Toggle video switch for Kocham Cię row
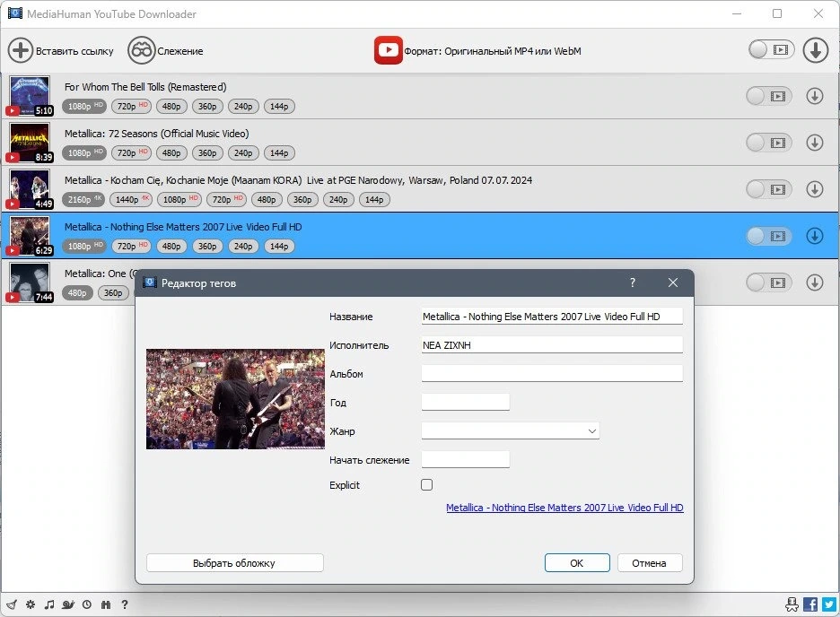 point(769,189)
